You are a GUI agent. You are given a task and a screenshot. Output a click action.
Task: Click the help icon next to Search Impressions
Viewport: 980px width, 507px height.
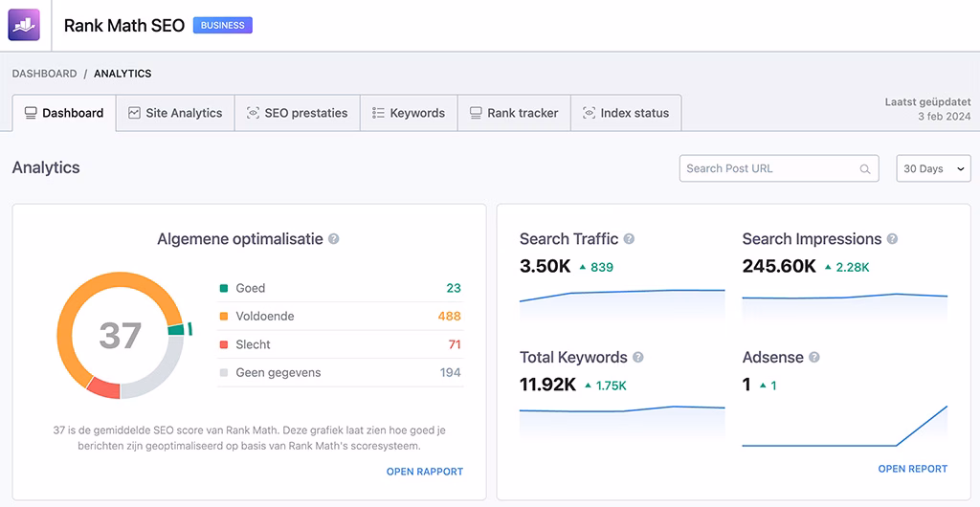click(x=893, y=238)
